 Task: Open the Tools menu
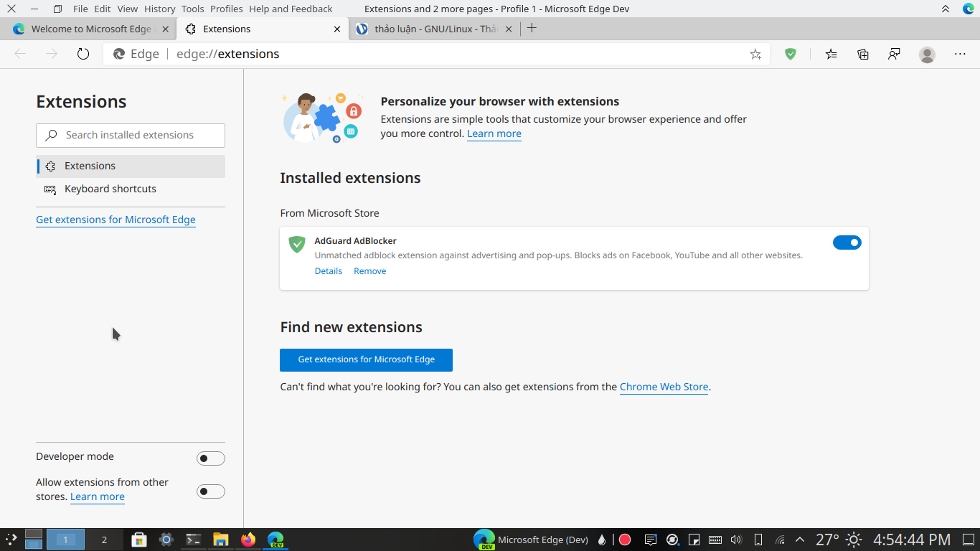point(193,9)
